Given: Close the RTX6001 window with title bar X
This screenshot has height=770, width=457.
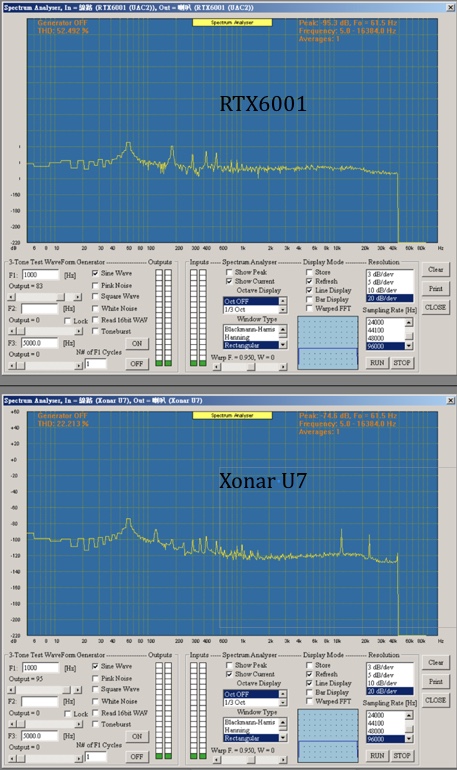Looking at the screenshot, I should tap(450, 7).
